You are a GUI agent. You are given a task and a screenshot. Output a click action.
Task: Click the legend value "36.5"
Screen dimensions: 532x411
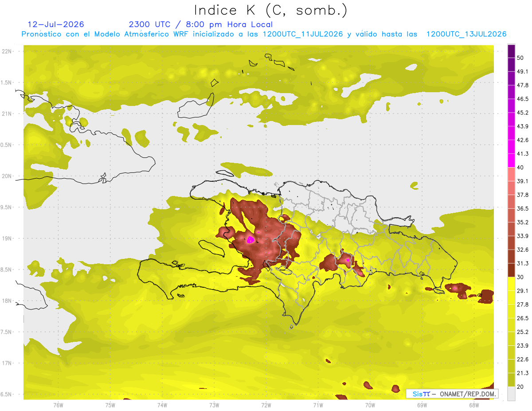pyautogui.click(x=523, y=208)
